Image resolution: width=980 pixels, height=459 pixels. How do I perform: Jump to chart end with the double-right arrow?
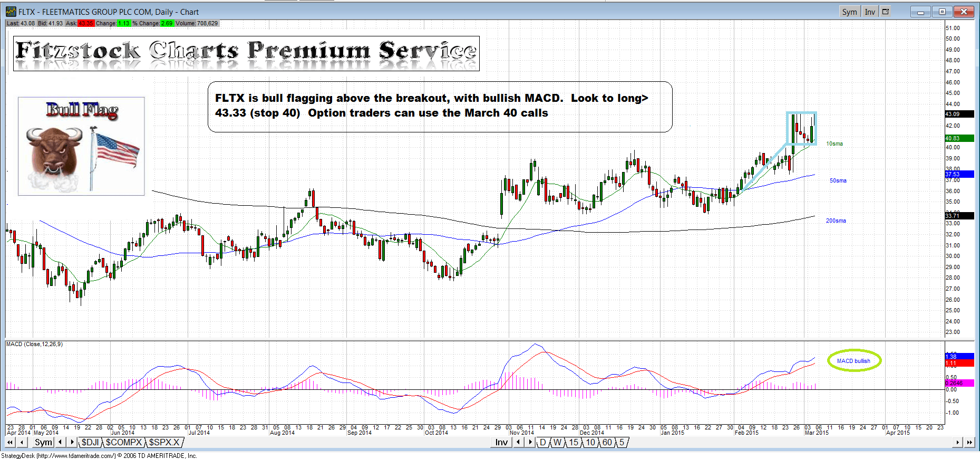click(x=969, y=443)
